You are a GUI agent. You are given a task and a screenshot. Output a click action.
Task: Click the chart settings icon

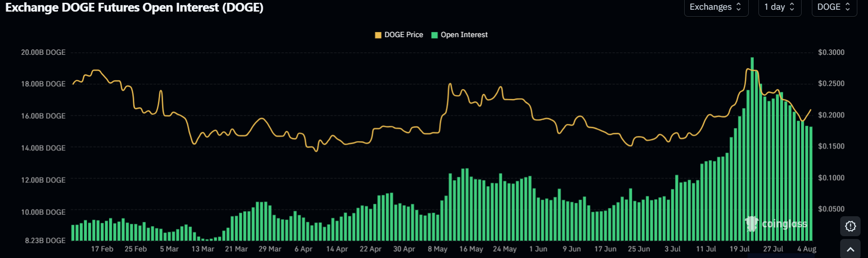click(x=850, y=226)
